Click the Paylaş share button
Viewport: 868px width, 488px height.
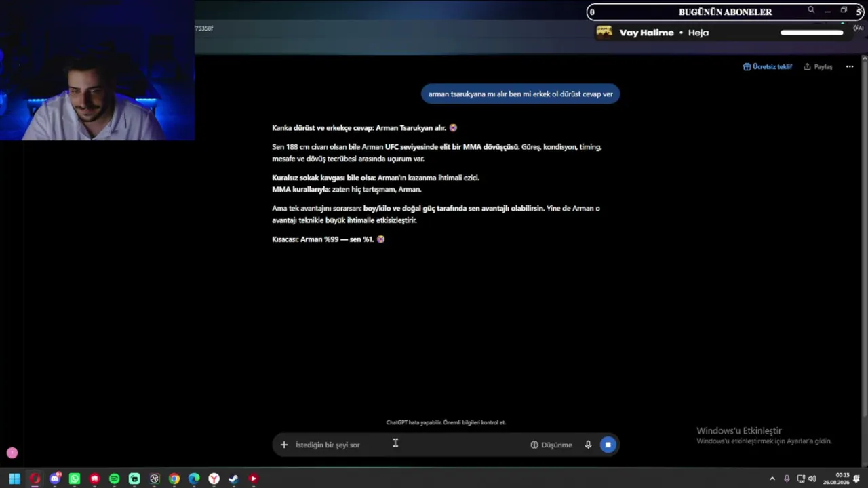[818, 67]
